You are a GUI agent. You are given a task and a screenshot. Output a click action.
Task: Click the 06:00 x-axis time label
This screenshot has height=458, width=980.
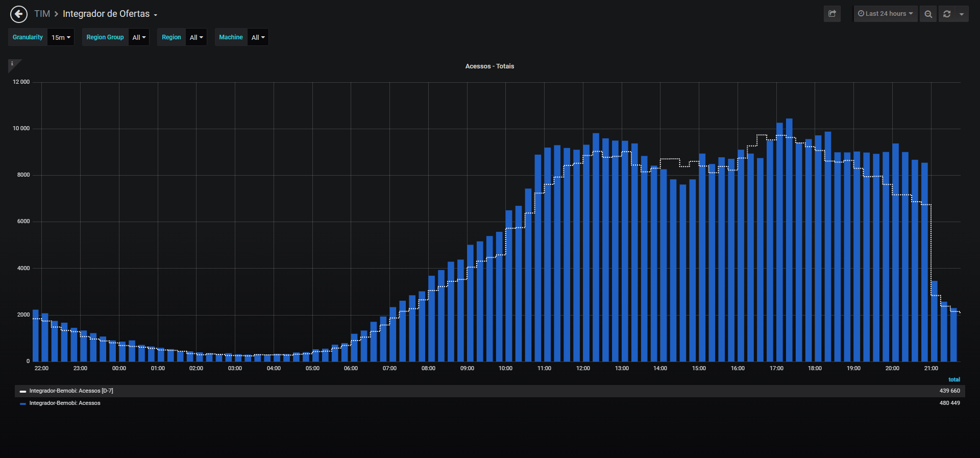coord(351,369)
